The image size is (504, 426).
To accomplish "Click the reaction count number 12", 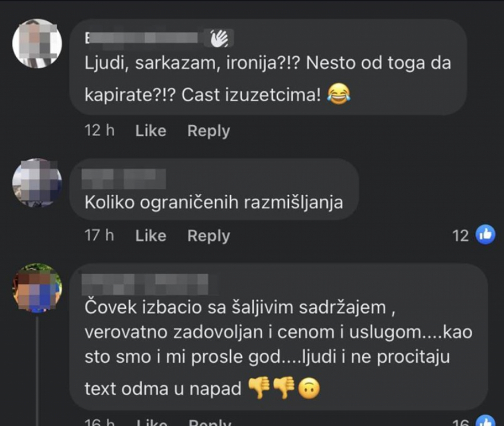I will [460, 236].
